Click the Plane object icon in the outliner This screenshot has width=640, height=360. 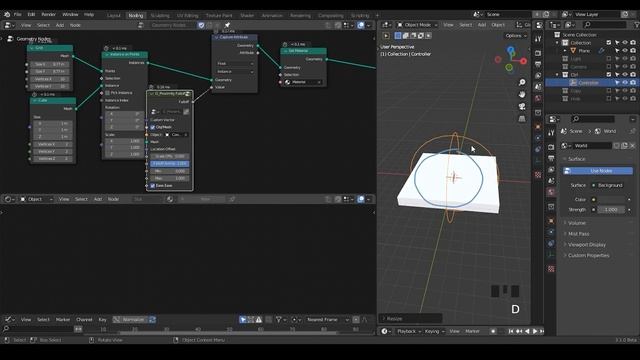[573, 51]
